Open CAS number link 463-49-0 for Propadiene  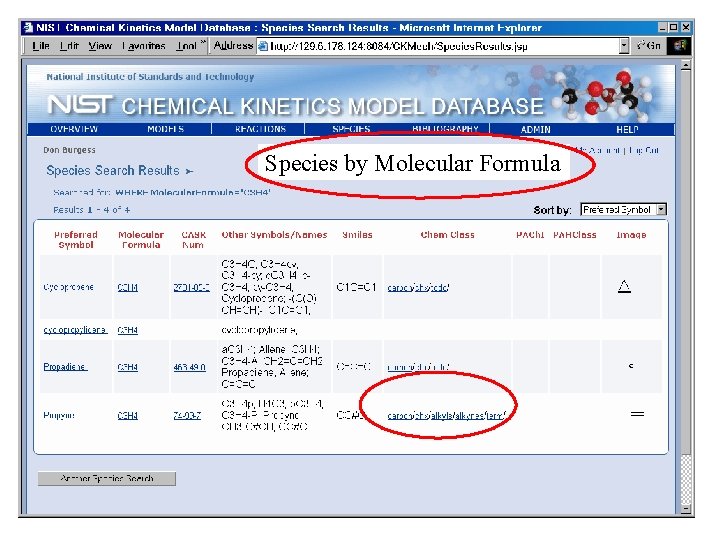(x=190, y=367)
